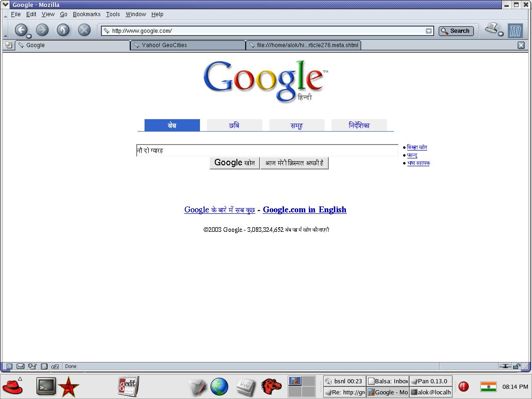
Task: Switch to the Yahoo! GeoCities tab
Action: tap(188, 45)
